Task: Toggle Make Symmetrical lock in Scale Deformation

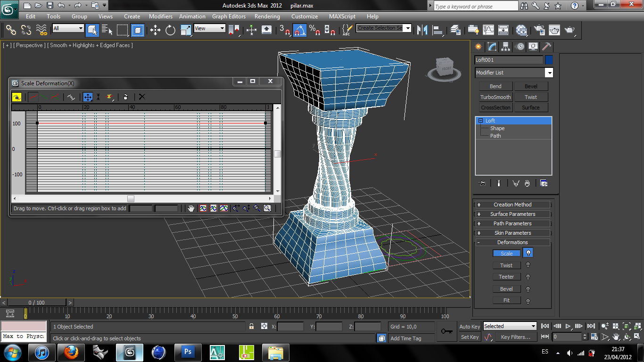Action: pos(17,97)
